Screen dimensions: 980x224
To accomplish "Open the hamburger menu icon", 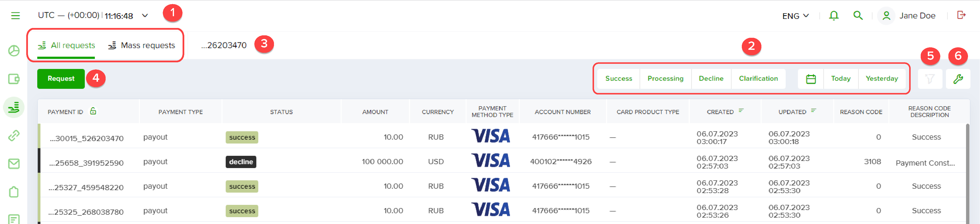I will click(x=15, y=16).
